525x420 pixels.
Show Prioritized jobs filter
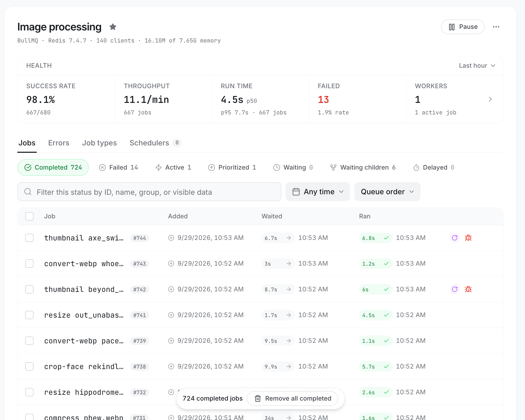pyautogui.click(x=232, y=167)
